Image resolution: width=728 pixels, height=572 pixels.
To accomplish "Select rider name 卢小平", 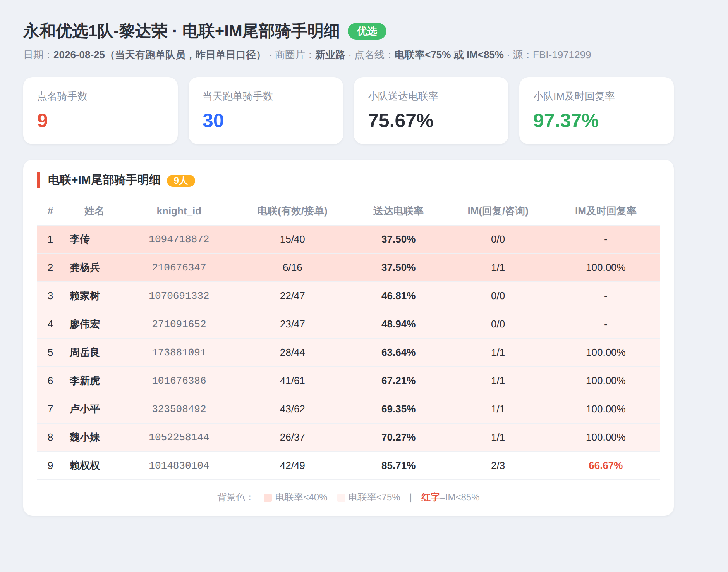I will pyautogui.click(x=85, y=409).
